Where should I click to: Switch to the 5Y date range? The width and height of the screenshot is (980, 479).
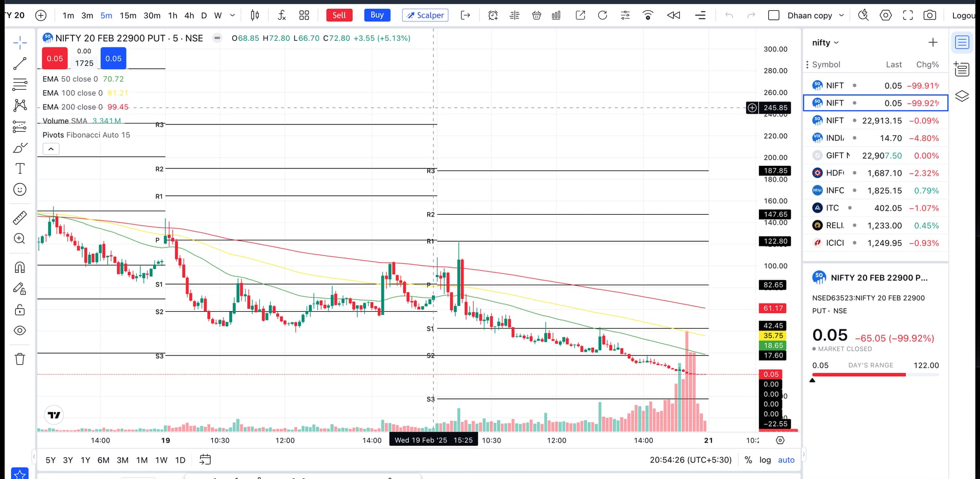point(51,460)
